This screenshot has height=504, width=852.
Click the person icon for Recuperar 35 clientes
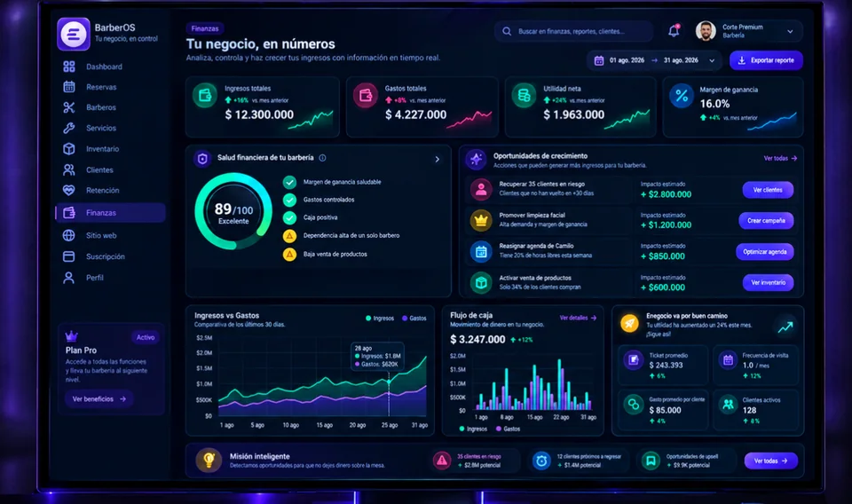(x=481, y=190)
